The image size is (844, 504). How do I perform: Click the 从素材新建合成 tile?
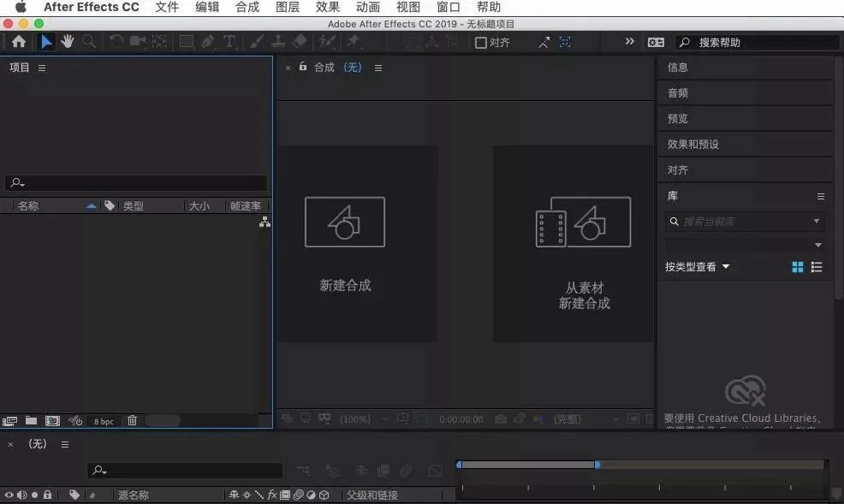(x=573, y=244)
